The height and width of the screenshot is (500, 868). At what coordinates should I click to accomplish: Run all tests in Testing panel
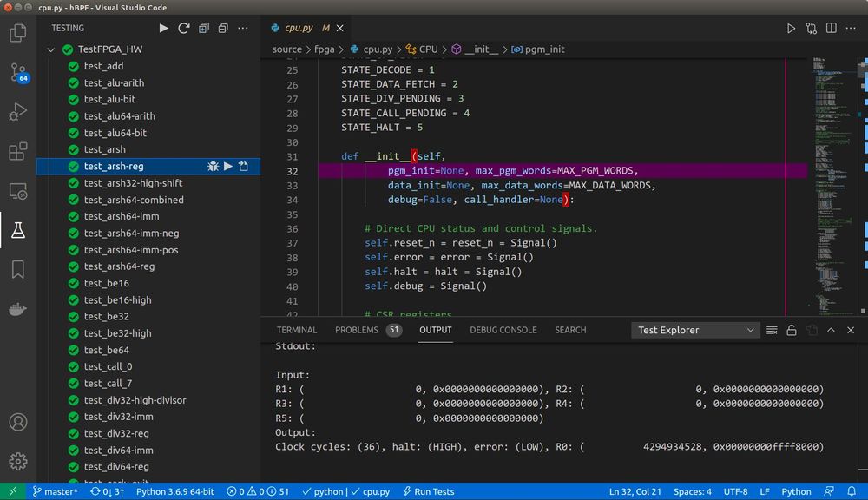tap(163, 28)
